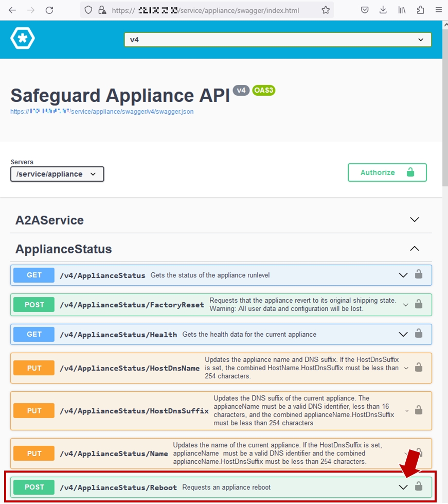Click "Gets the health data for the current appliance"

click(249, 334)
